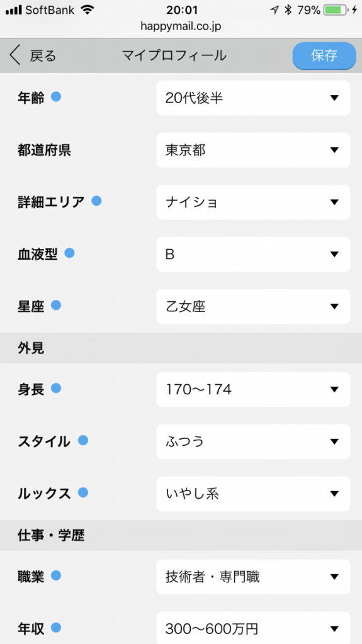
Task: Click the blue dot next to 年収
Action: click(x=56, y=628)
